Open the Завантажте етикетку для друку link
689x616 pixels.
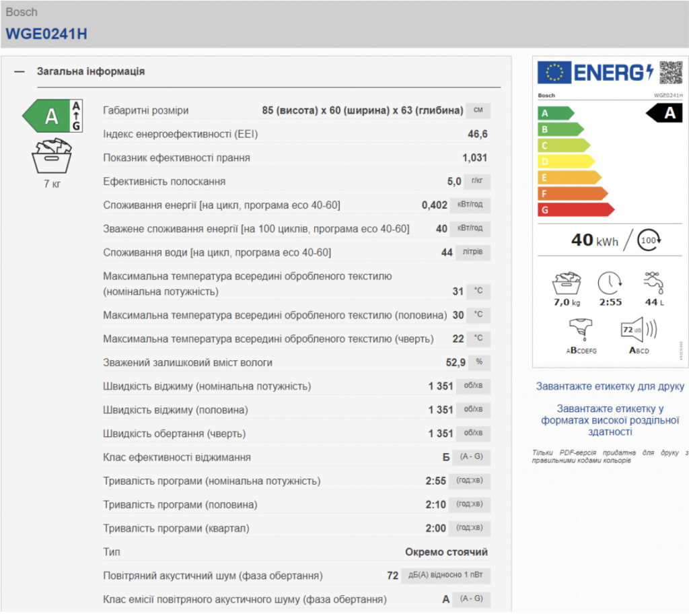[610, 386]
